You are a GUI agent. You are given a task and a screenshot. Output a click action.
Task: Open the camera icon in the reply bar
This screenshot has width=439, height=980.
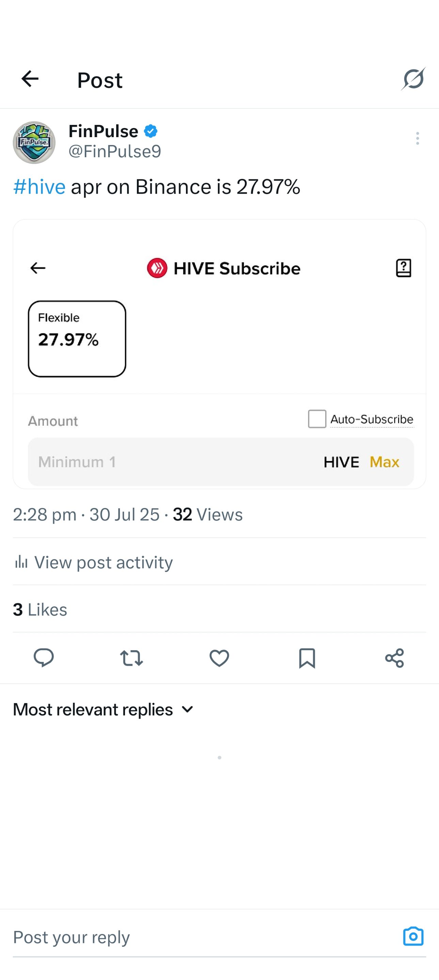[413, 936]
